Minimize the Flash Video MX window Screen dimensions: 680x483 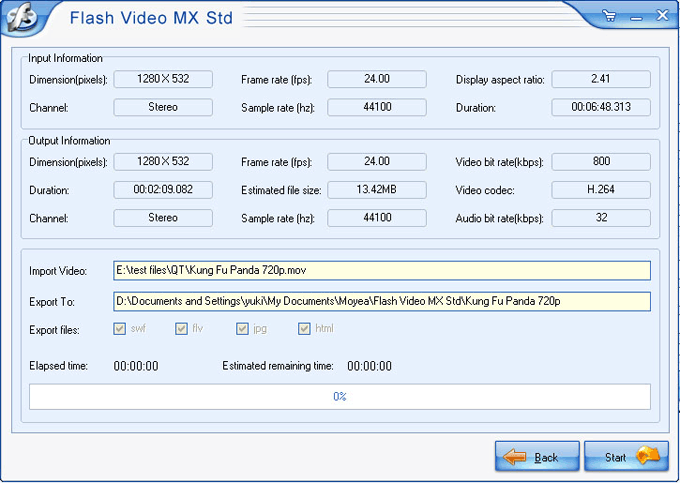click(636, 18)
